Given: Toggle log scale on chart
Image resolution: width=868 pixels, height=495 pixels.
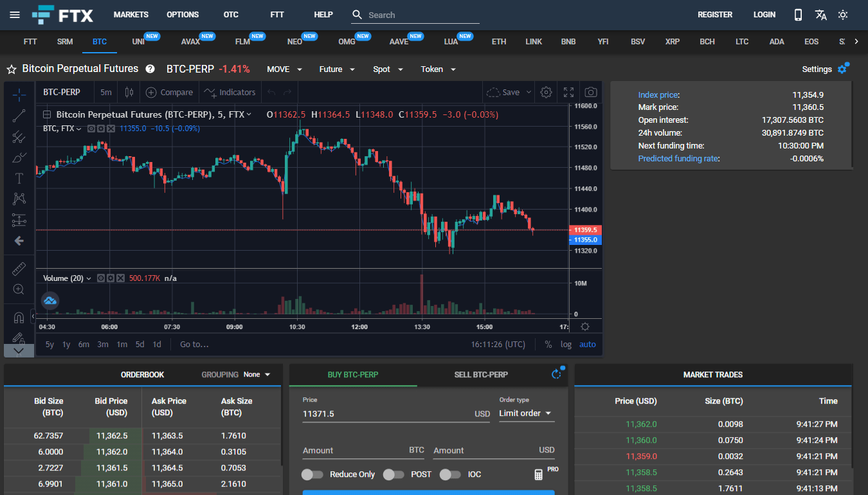Looking at the screenshot, I should point(566,344).
